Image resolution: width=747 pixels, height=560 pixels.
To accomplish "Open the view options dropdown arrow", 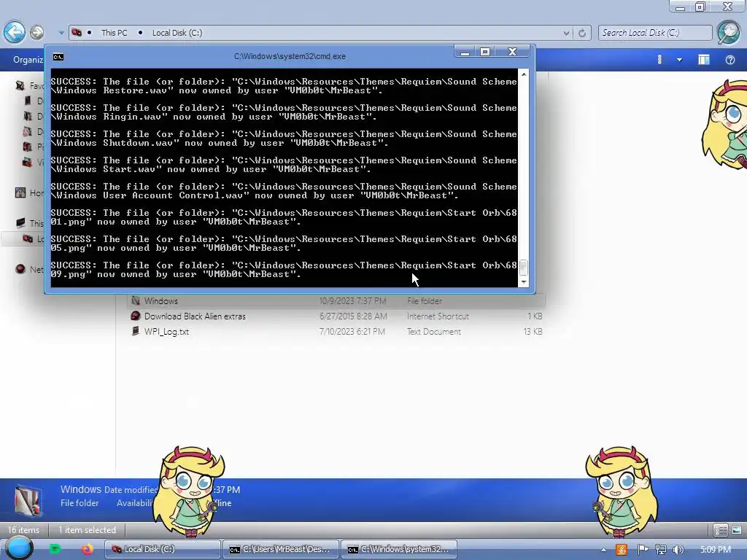I will tap(679, 60).
